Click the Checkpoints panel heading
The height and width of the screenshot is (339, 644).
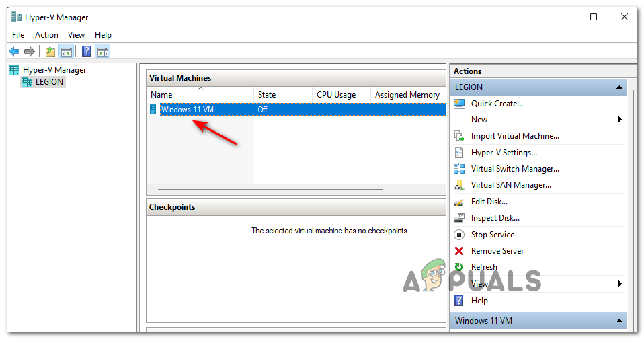(172, 207)
